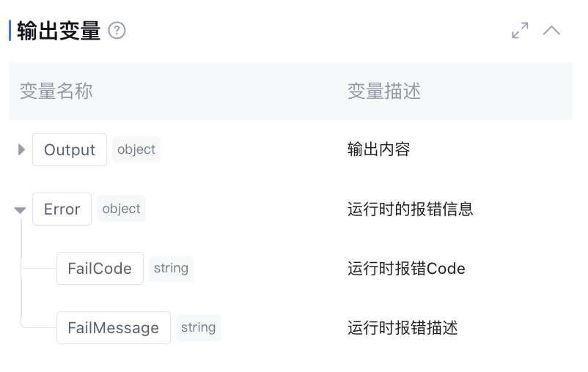Select the Error variable name tag

[62, 209]
